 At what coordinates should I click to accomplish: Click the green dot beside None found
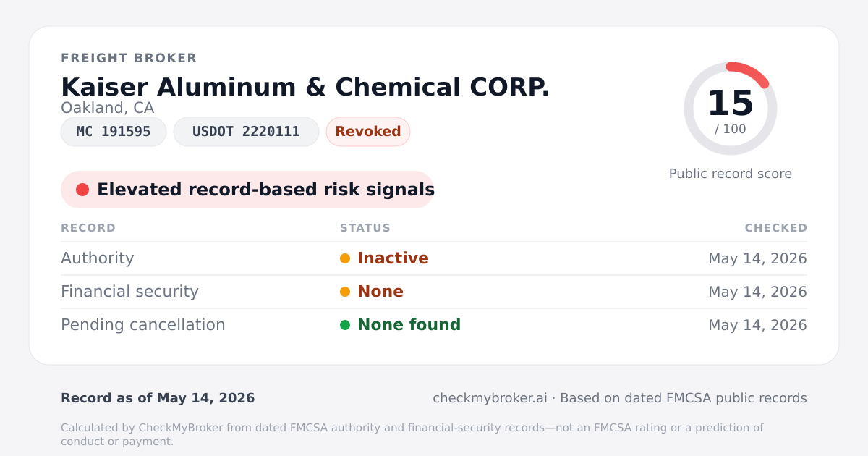[x=345, y=325]
